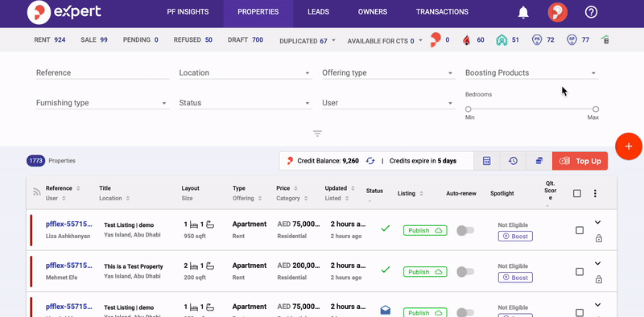The image size is (644, 317).
Task: Collapse the filters panel icon
Action: pos(317,134)
